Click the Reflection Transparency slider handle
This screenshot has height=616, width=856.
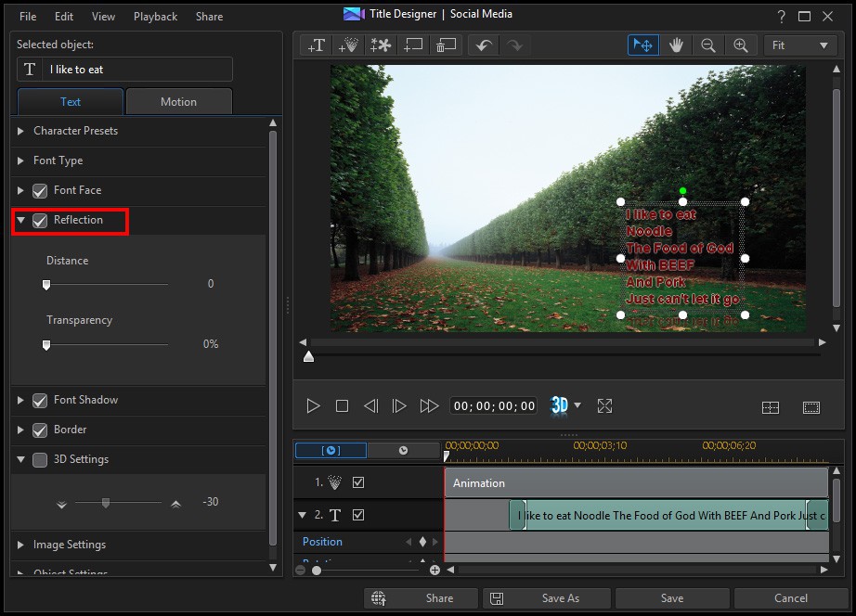46,345
